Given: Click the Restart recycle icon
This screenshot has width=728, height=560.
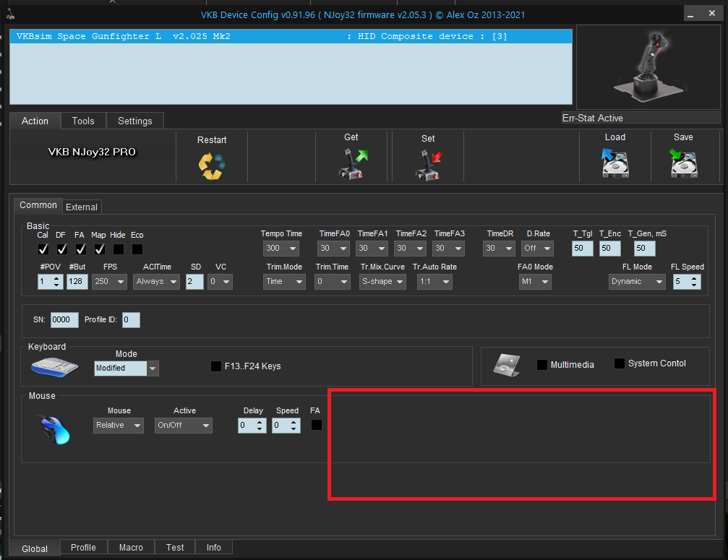Looking at the screenshot, I should 212,166.
